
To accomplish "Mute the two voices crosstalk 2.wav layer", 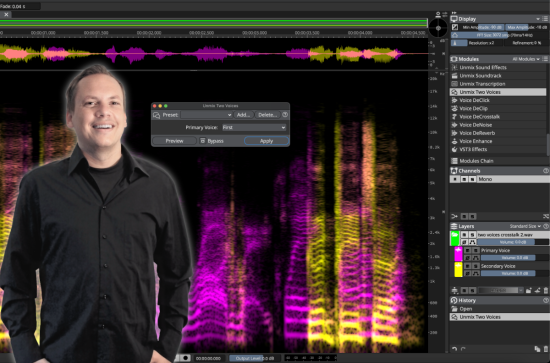I will pyautogui.click(x=464, y=235).
